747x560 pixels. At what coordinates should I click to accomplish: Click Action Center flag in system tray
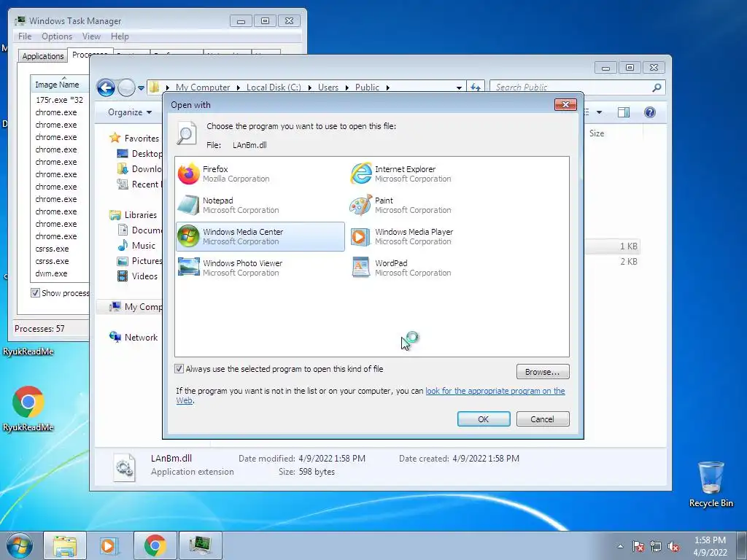point(638,546)
